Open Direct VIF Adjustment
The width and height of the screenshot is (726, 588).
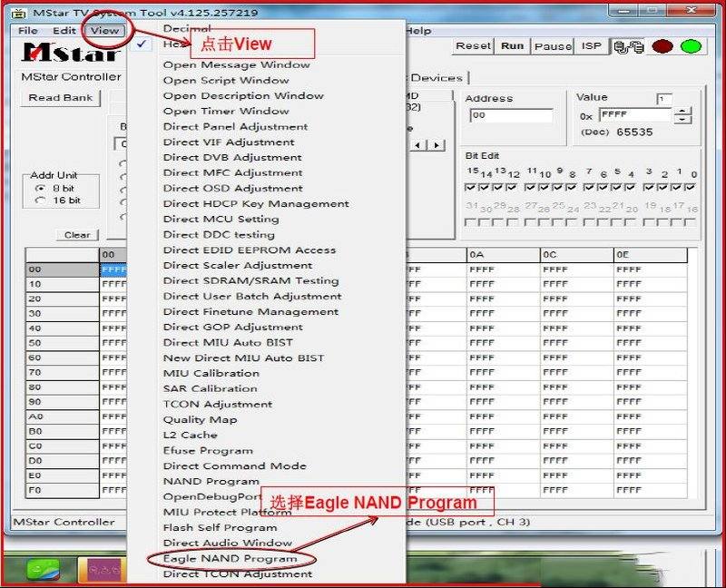pyautogui.click(x=229, y=142)
